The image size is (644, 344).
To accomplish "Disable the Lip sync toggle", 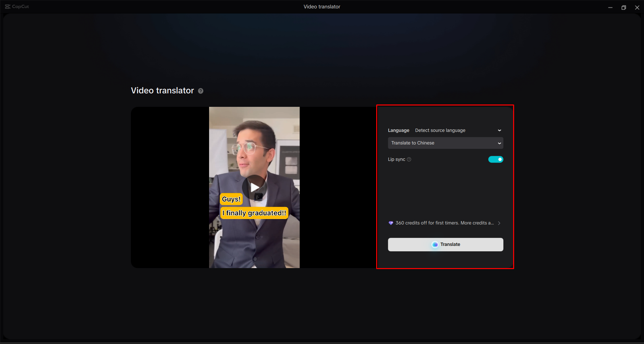I will click(496, 159).
